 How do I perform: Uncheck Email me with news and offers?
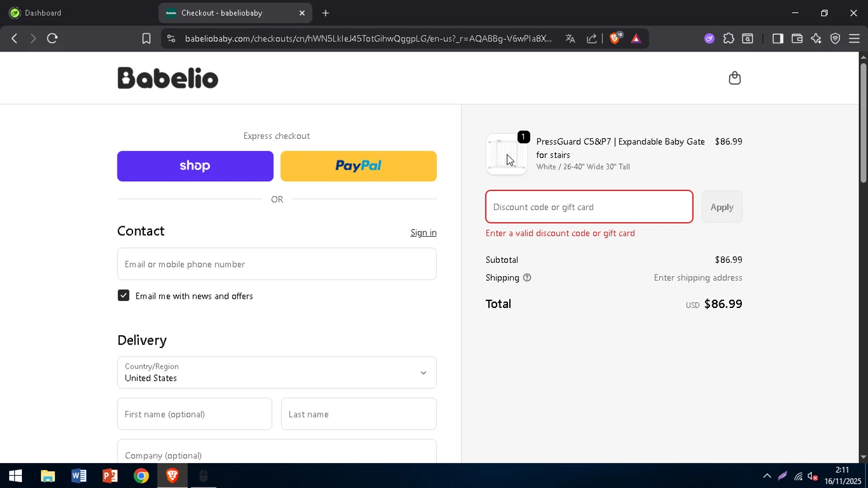[x=123, y=296]
